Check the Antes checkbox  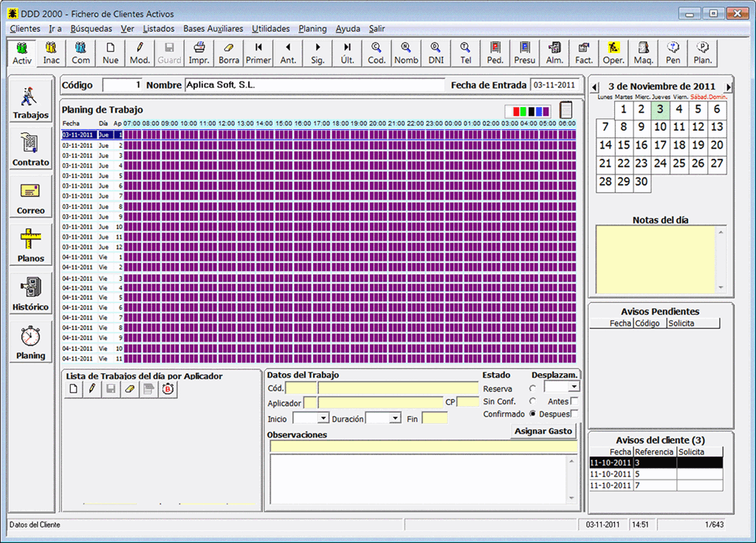pos(574,401)
